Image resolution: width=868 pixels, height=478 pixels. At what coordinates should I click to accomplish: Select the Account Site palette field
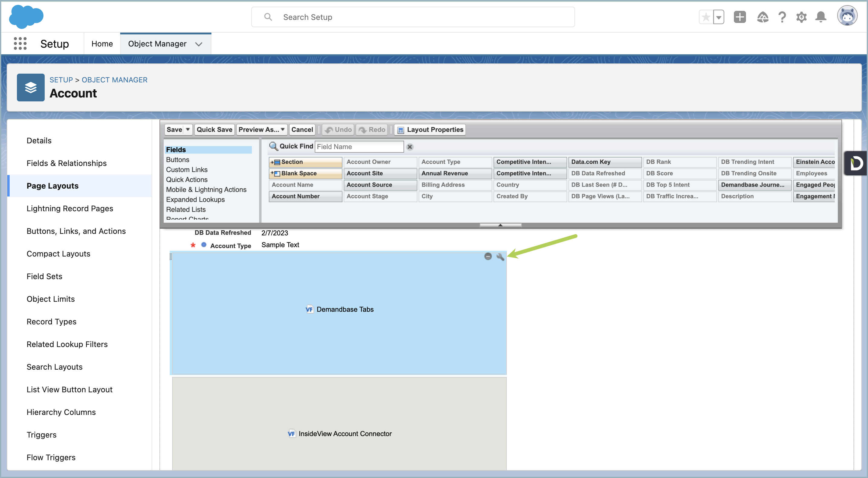point(380,173)
